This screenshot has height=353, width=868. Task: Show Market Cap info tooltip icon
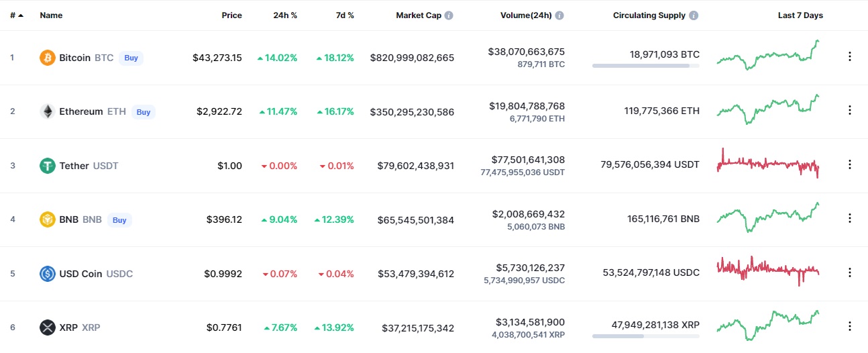(449, 15)
